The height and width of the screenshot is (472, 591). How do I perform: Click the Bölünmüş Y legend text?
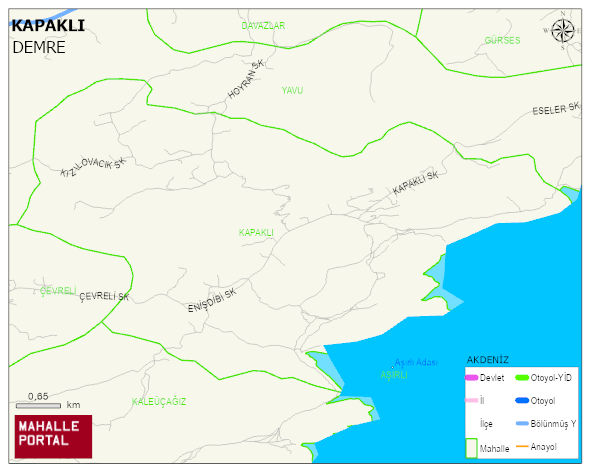[x=553, y=424]
